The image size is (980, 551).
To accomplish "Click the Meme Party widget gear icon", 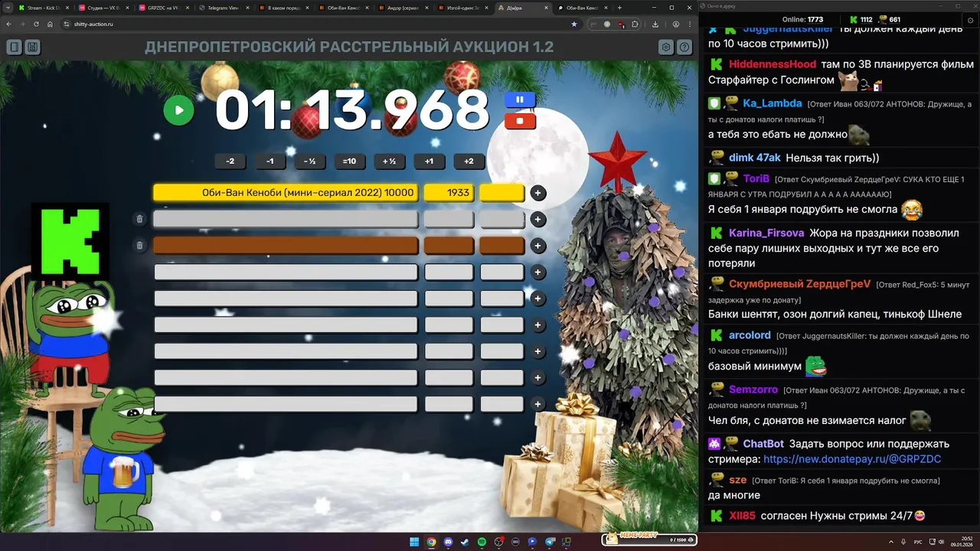I will (x=691, y=540).
